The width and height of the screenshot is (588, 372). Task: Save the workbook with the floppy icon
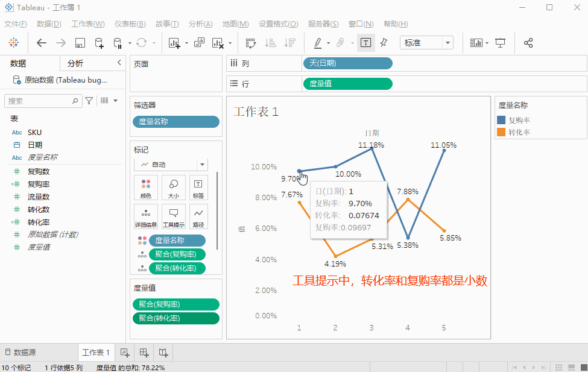80,43
